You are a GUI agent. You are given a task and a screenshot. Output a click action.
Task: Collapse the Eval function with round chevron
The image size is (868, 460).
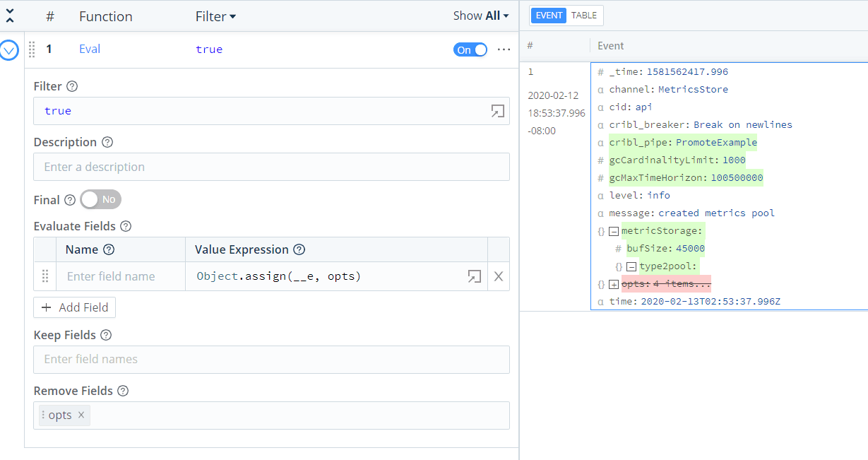(9, 50)
